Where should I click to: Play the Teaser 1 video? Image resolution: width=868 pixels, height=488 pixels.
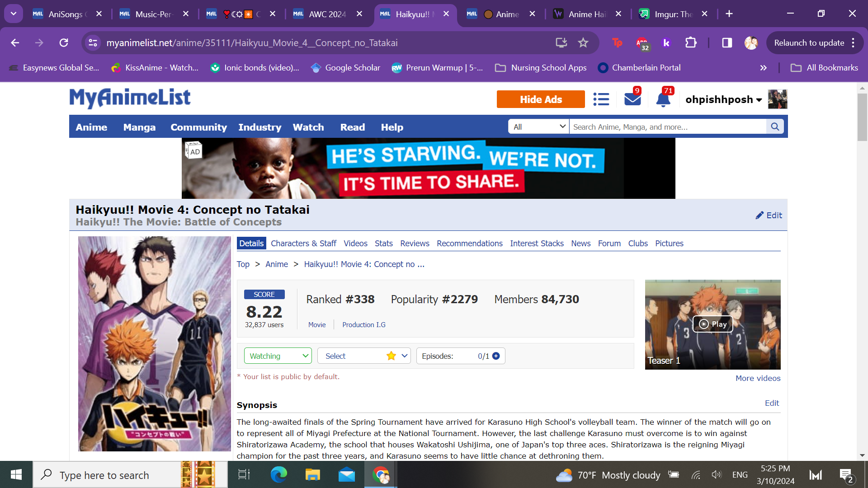(712, 324)
